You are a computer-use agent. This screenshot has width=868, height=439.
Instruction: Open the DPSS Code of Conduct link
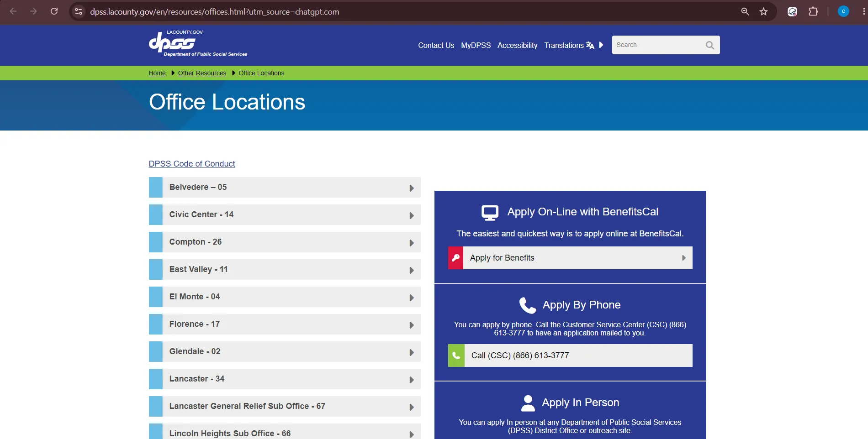click(192, 164)
